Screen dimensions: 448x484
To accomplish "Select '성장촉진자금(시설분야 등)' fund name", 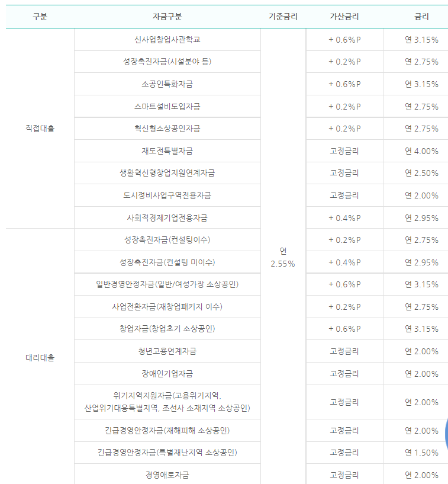I will (x=167, y=62).
